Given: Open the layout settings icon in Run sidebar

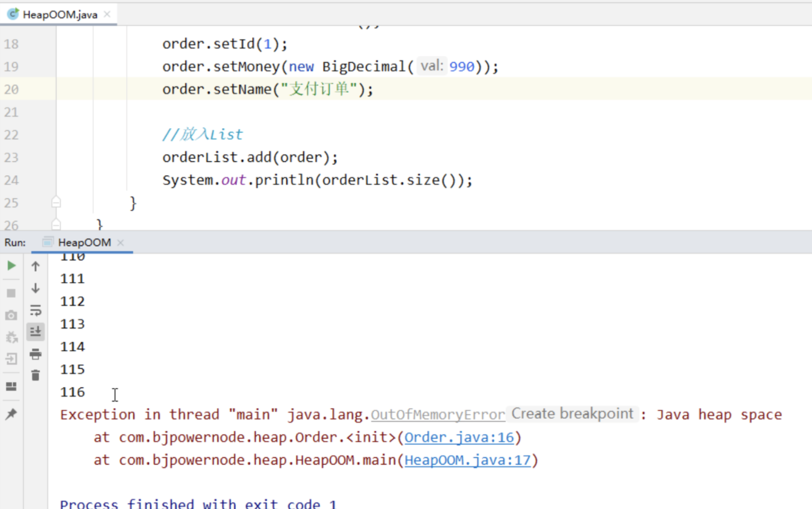Looking at the screenshot, I should [11, 386].
